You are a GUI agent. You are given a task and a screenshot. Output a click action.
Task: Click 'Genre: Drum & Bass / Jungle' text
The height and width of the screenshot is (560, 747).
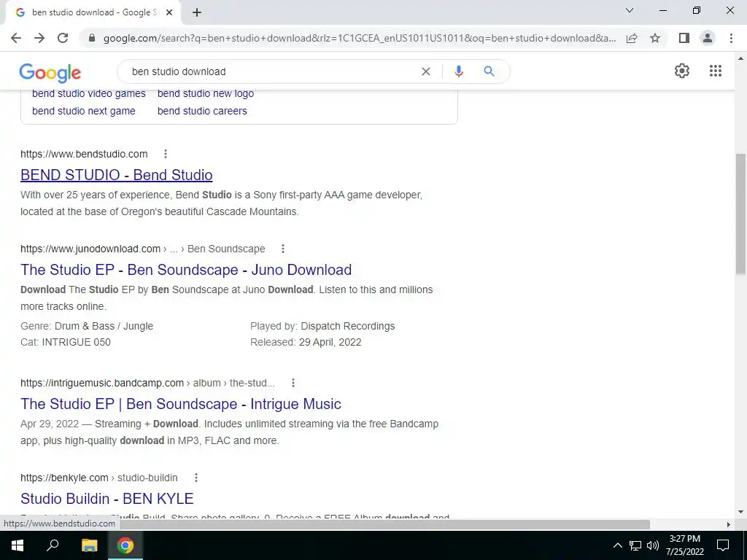tap(87, 326)
